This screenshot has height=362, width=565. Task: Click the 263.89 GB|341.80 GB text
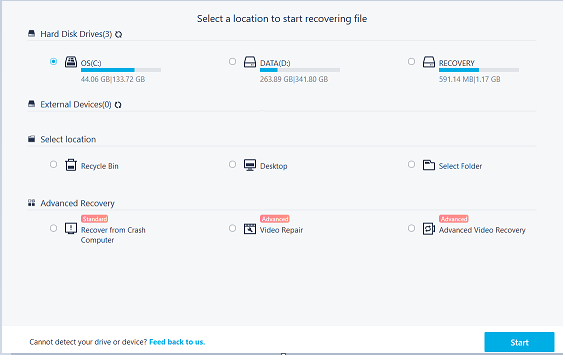[x=294, y=79]
